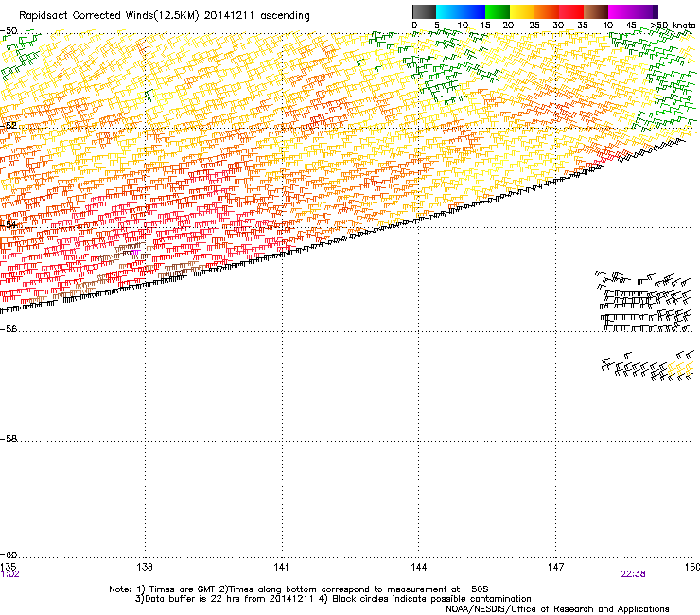Click the latitude label '-54'
Viewport: 700px width, 615px height.
coord(9,224)
